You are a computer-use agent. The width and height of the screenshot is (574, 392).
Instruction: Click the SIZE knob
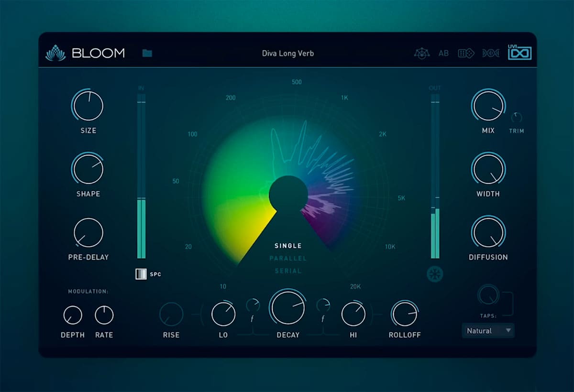(88, 106)
